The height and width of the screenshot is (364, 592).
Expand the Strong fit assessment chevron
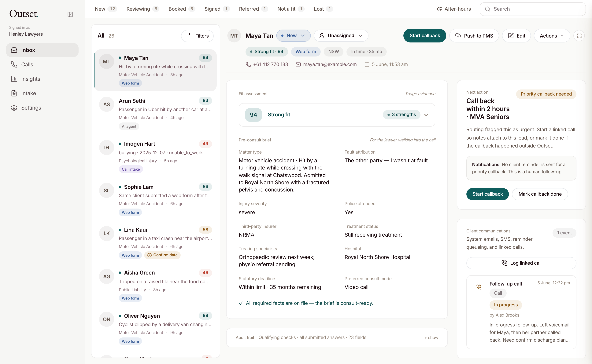click(426, 115)
